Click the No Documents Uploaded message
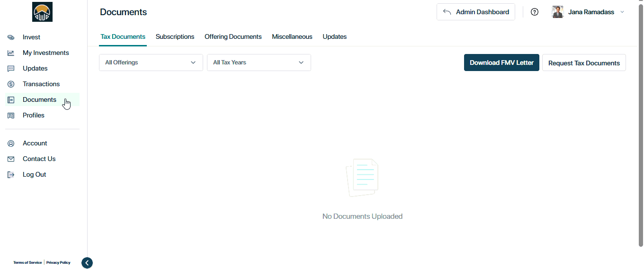This screenshot has width=644, height=269. [362, 216]
